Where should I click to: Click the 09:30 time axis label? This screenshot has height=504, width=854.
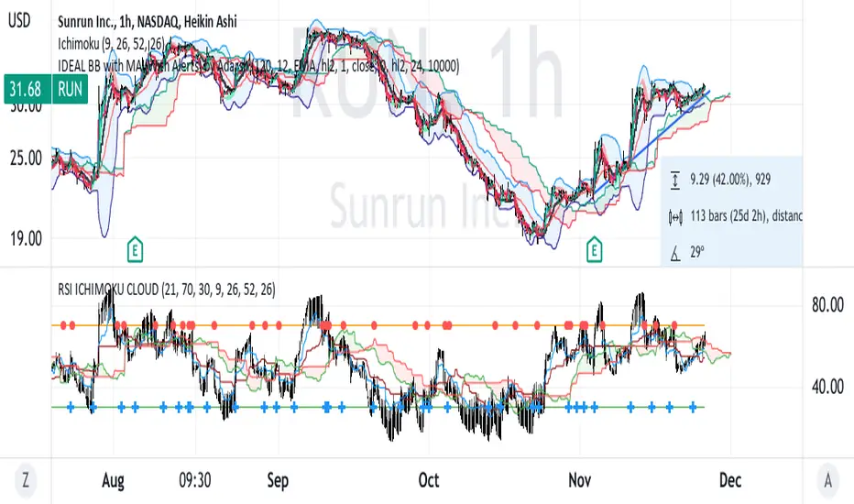click(x=195, y=480)
